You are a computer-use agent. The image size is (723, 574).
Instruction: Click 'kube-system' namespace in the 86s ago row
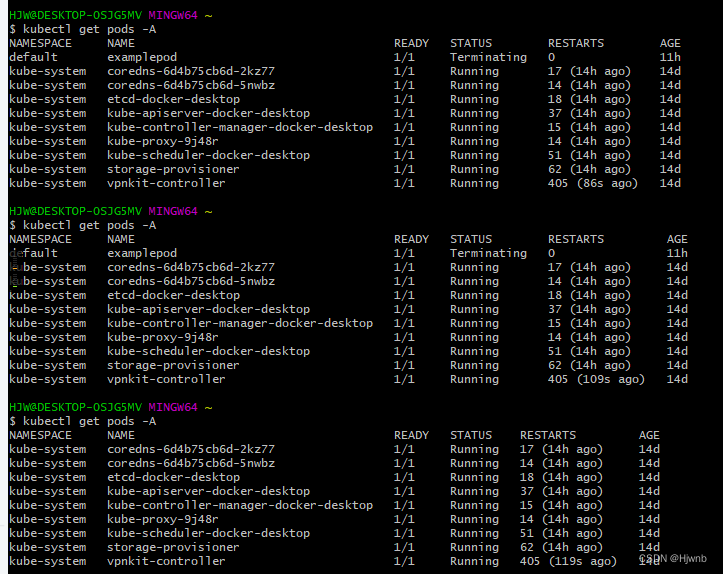point(47,183)
